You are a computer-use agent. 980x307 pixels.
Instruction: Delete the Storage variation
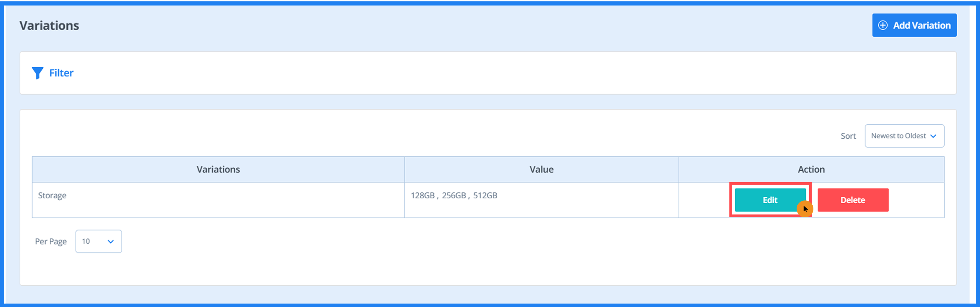click(853, 200)
